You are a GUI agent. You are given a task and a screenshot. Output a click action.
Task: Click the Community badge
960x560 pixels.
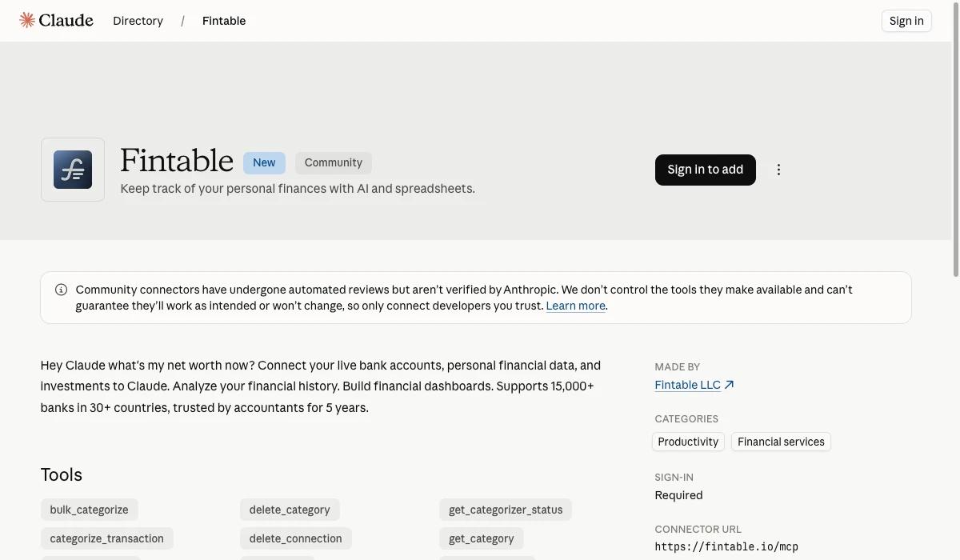[334, 162]
